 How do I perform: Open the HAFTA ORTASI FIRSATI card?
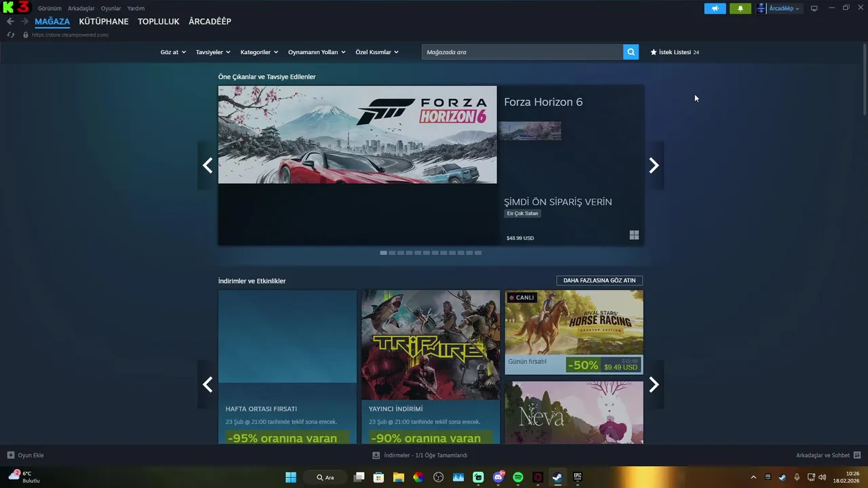[288, 367]
